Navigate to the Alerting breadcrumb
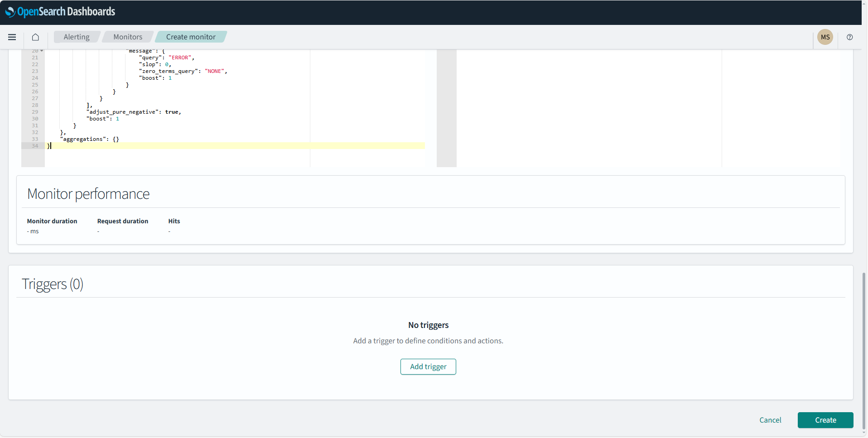Screen dimensions: 868x438 click(76, 37)
